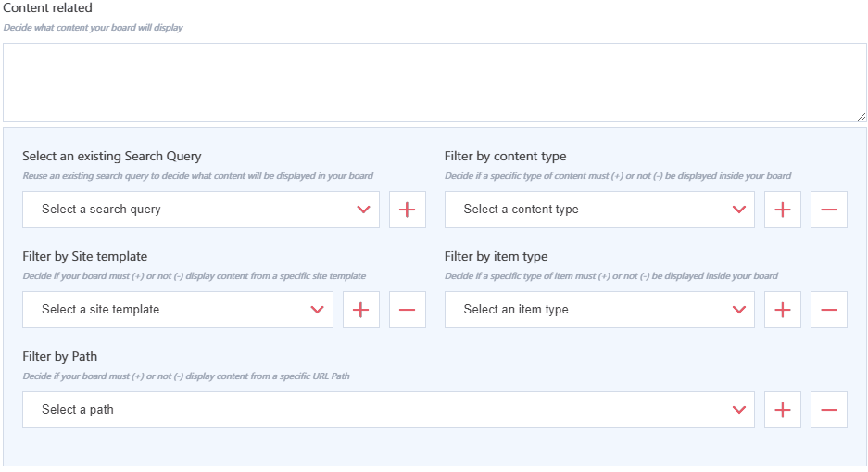The width and height of the screenshot is (868, 472).
Task: Click the plus button beside search query dropdown
Action: pos(407,210)
